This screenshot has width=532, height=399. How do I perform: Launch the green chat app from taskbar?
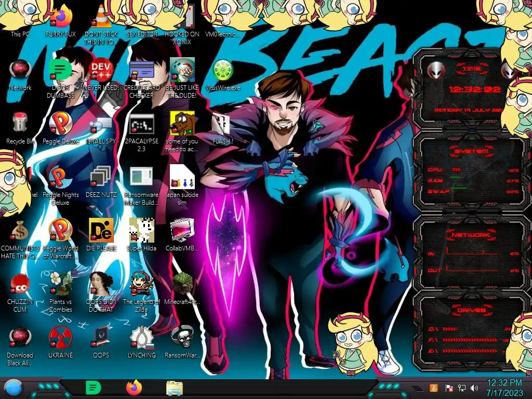pos(94,388)
